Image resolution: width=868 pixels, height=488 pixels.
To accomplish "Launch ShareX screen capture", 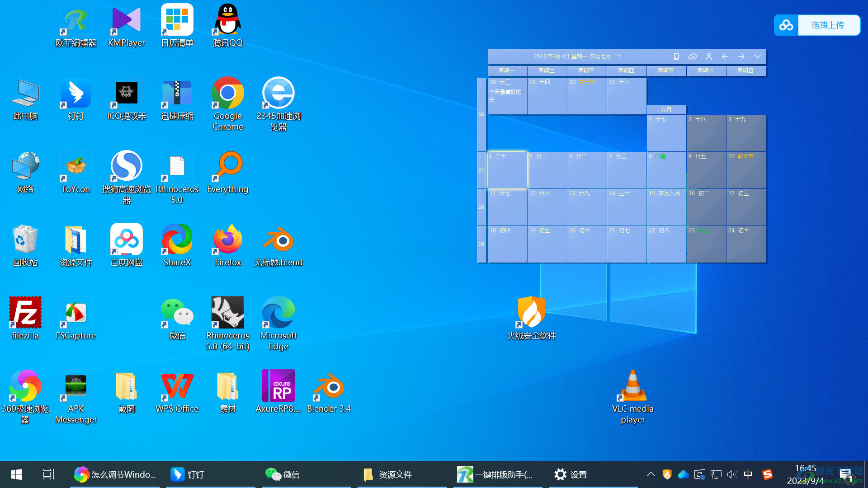I will (176, 244).
